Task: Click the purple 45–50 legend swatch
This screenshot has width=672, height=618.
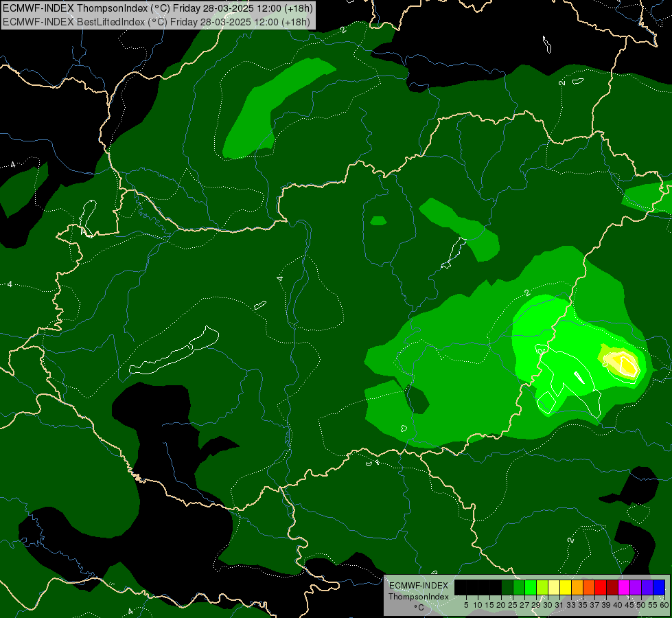Action: coord(636,588)
